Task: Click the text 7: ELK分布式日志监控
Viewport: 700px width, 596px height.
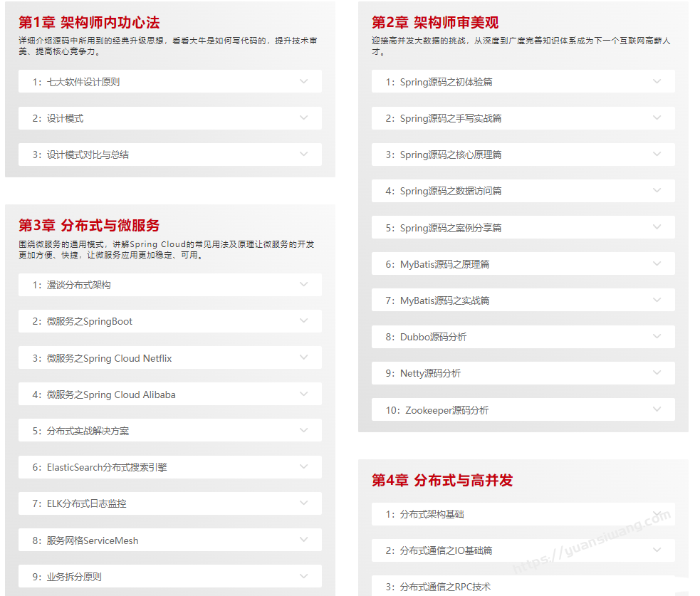Action: (x=80, y=504)
